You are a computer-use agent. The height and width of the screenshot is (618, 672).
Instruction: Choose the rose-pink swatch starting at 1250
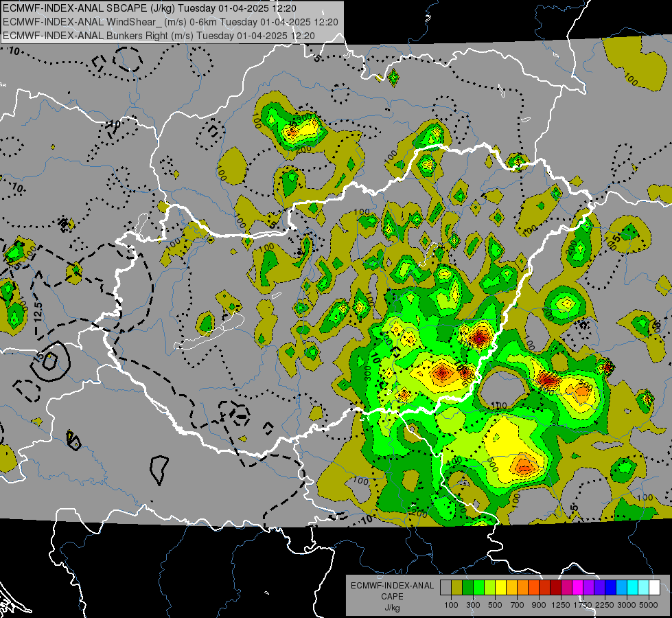566,587
